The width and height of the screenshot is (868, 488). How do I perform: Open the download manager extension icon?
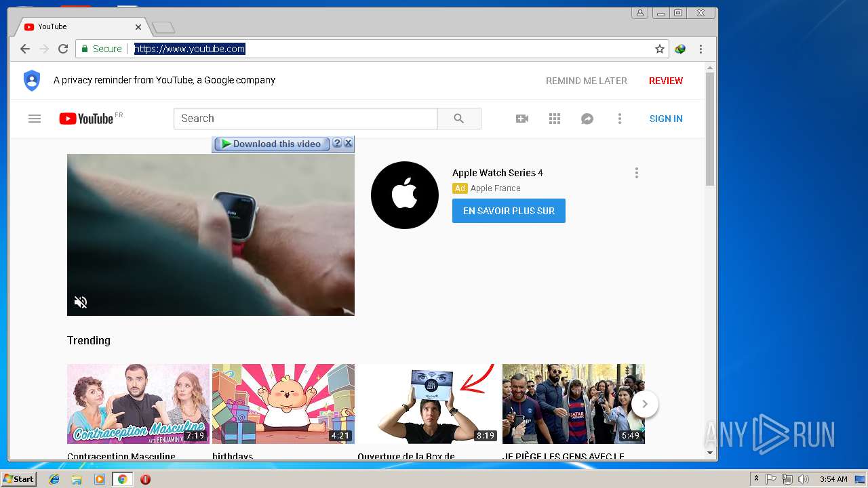pyautogui.click(x=680, y=49)
